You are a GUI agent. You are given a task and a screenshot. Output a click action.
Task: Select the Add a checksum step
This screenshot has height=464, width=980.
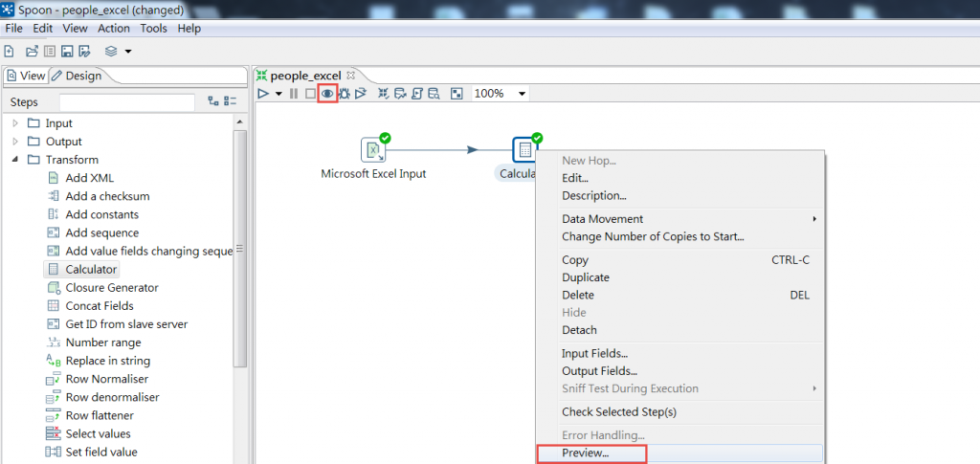coord(107,196)
